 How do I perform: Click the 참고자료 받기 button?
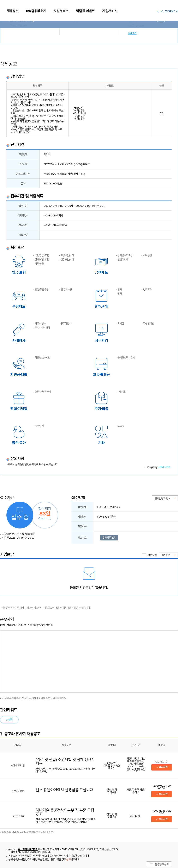click(x=109, y=537)
